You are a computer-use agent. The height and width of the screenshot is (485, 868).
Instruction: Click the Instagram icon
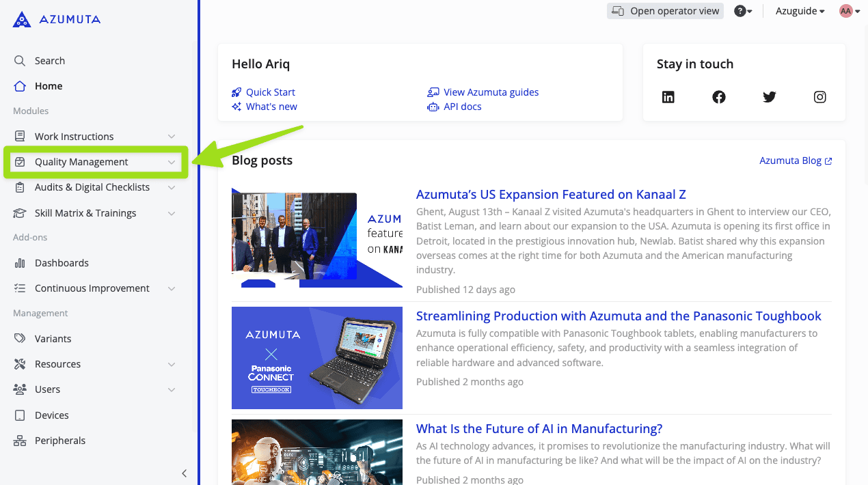820,97
